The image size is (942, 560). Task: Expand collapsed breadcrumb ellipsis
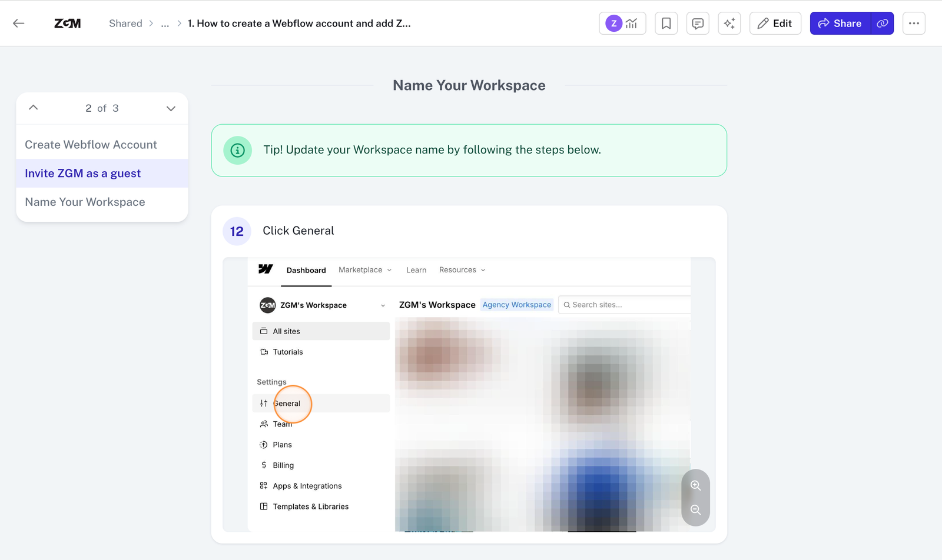tap(165, 24)
